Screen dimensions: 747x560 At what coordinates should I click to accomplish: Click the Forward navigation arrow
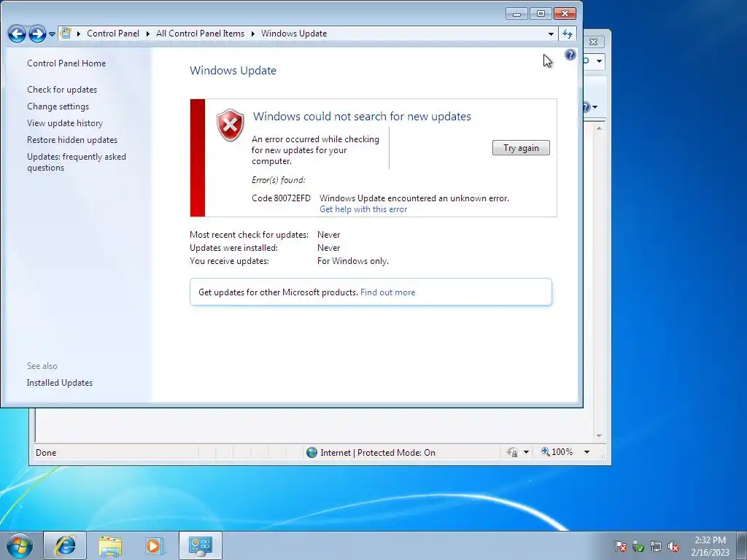37,34
